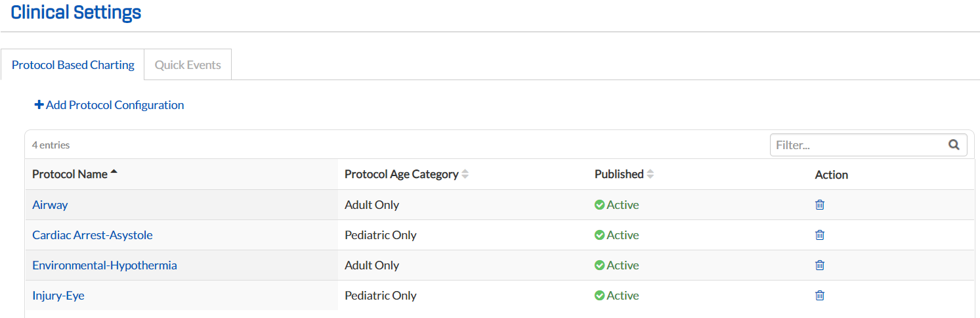980x318 pixels.
Task: Click into the Filter text field
Action: point(857,145)
